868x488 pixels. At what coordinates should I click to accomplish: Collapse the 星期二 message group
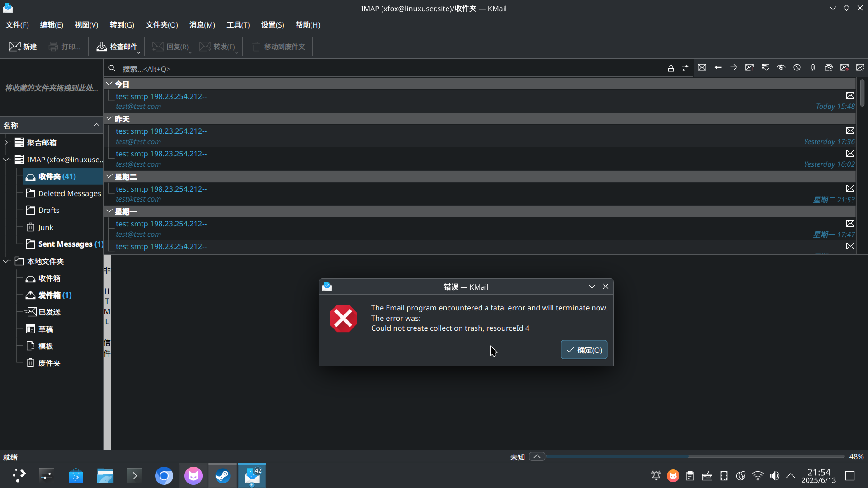coord(109,176)
